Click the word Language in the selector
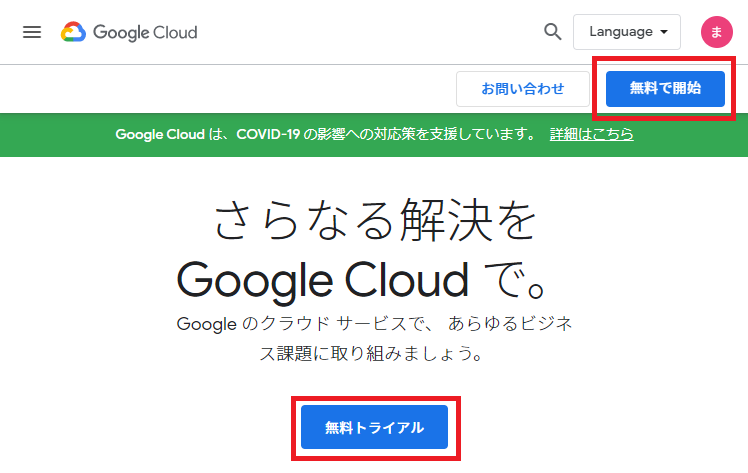748x473 pixels. (x=620, y=32)
